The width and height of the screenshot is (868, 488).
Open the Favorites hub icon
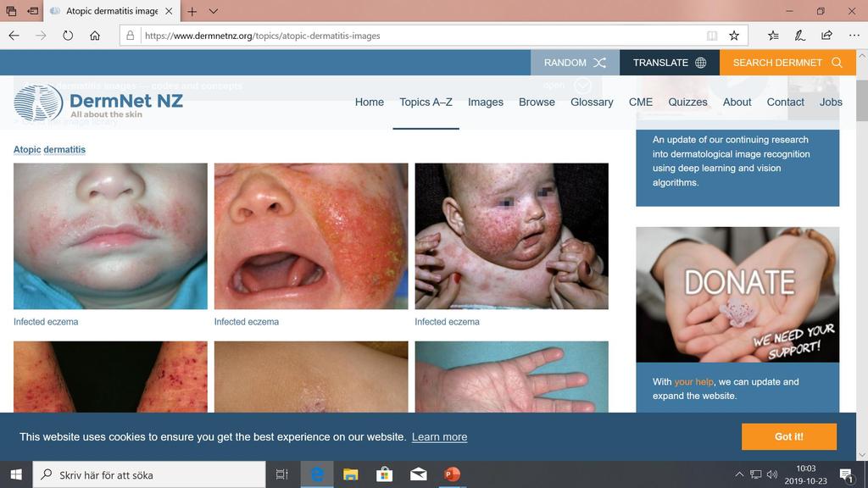773,36
